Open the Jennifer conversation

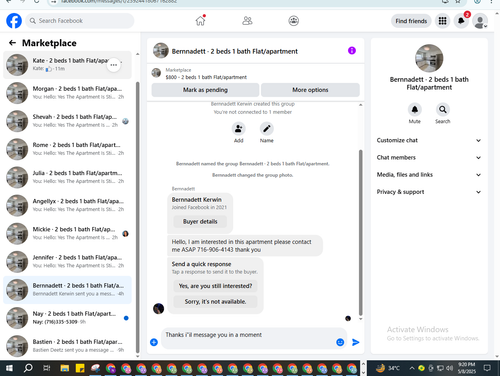click(x=67, y=262)
